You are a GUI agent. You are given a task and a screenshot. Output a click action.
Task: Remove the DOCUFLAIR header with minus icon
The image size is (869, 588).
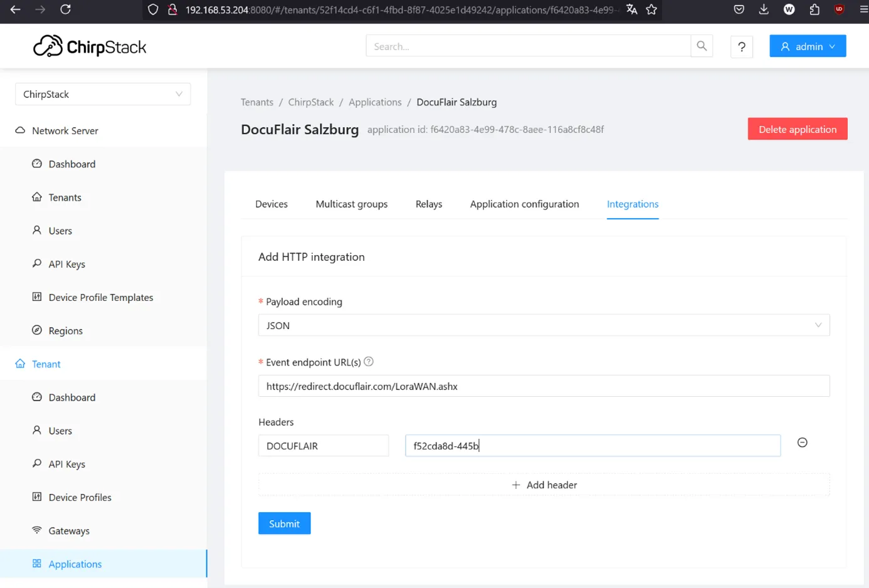pyautogui.click(x=802, y=443)
